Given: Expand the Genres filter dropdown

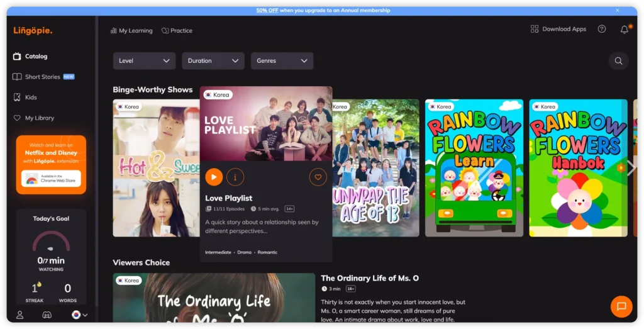Looking at the screenshot, I should [x=282, y=61].
